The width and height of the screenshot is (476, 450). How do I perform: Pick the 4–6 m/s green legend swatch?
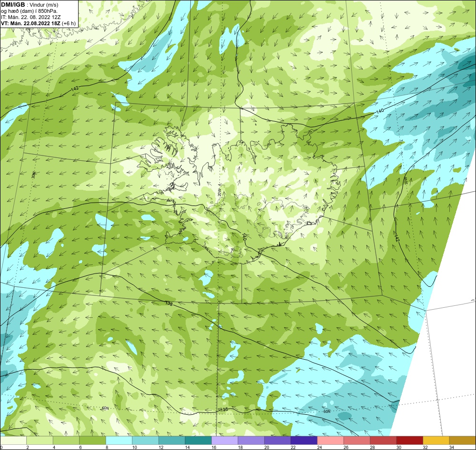[66, 440]
